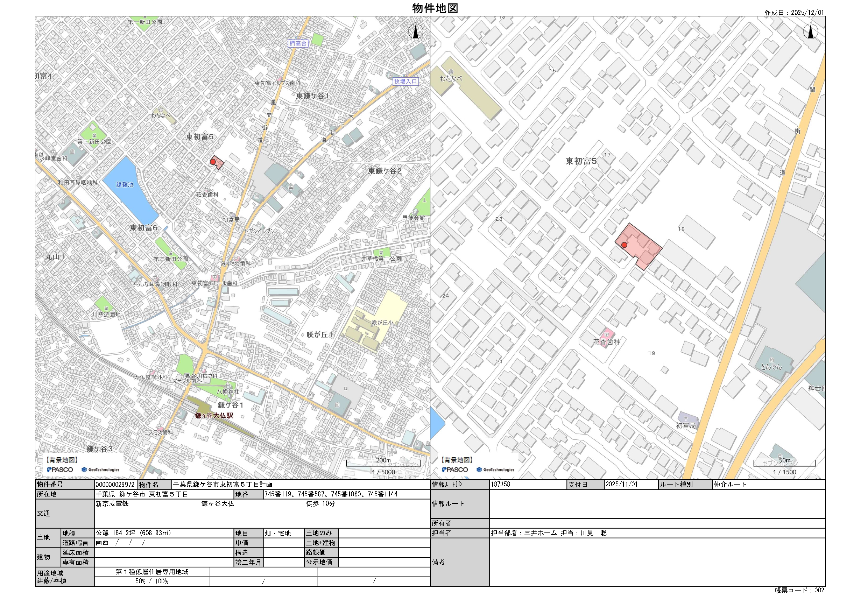Click the 用途地域 value 第1種低層住居専用地域

151,572
